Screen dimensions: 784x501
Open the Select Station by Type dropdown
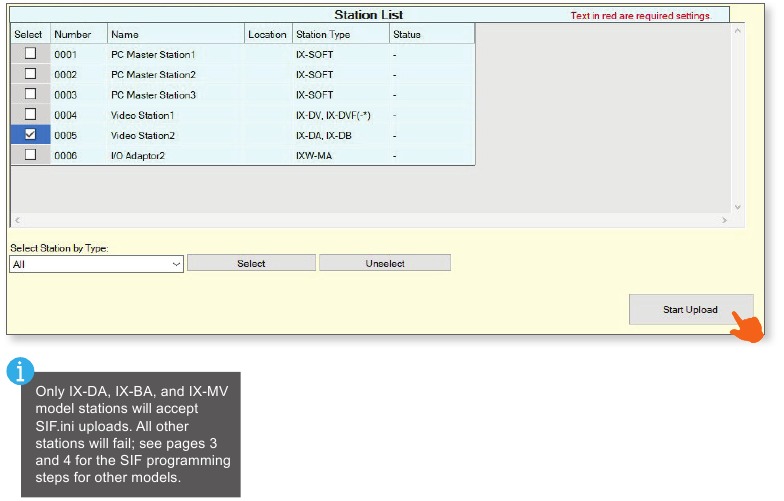coord(96,264)
